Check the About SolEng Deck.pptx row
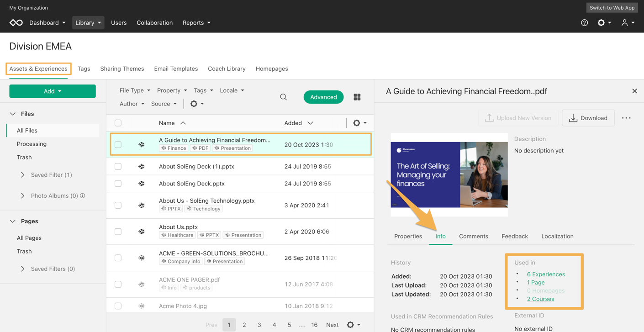This screenshot has height=332, width=644. (118, 184)
